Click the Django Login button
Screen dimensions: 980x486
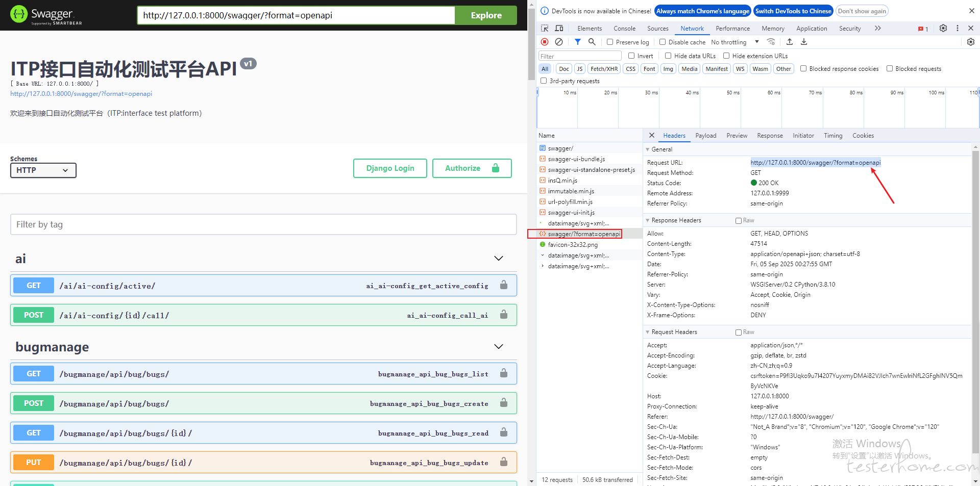point(390,168)
